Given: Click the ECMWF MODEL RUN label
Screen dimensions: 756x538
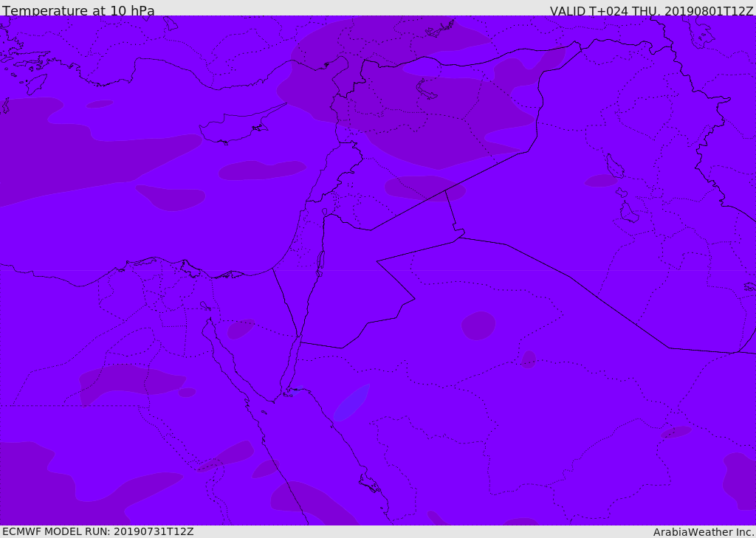Looking at the screenshot, I should (x=98, y=531).
